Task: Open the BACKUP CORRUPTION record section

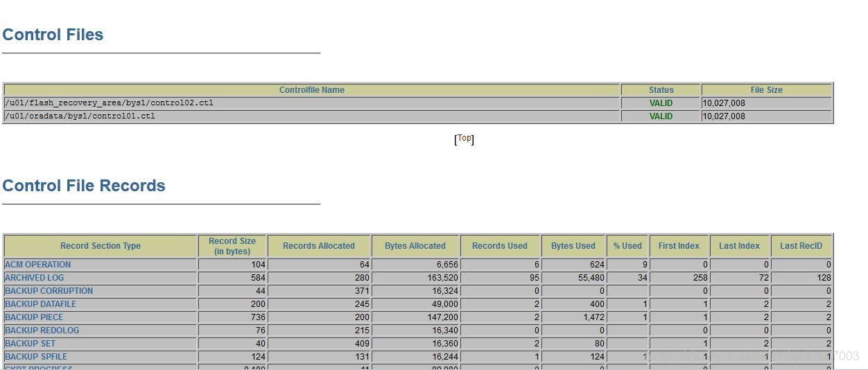Action: [x=49, y=291]
